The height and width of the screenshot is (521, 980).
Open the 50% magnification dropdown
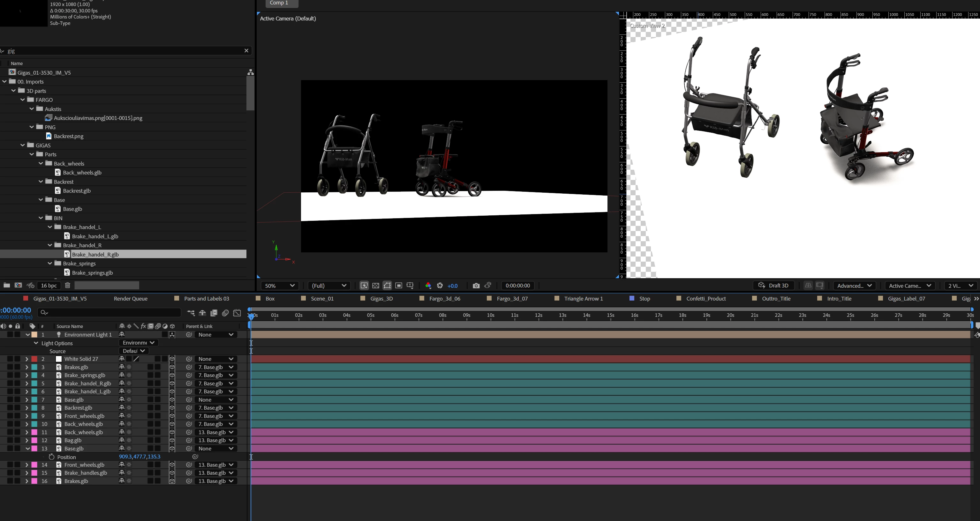[280, 286]
